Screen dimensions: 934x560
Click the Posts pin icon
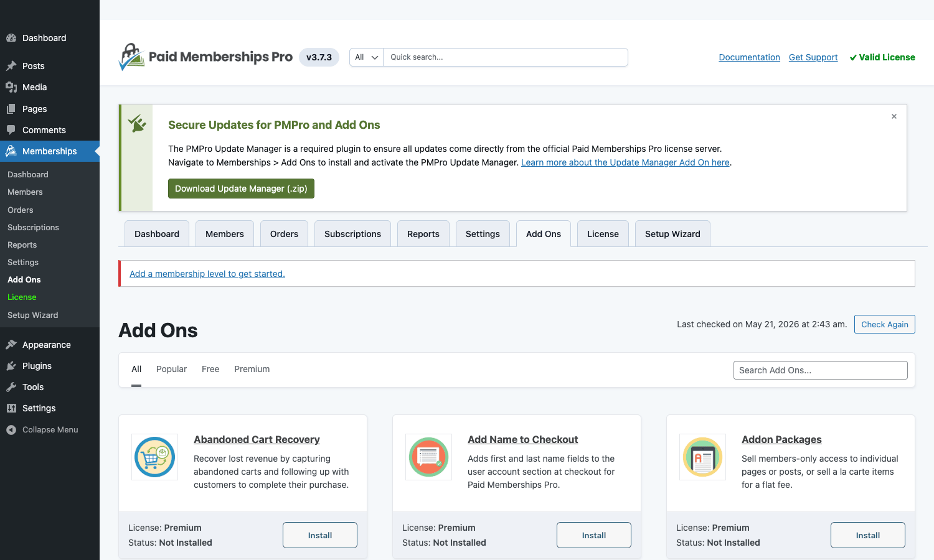tap(11, 66)
